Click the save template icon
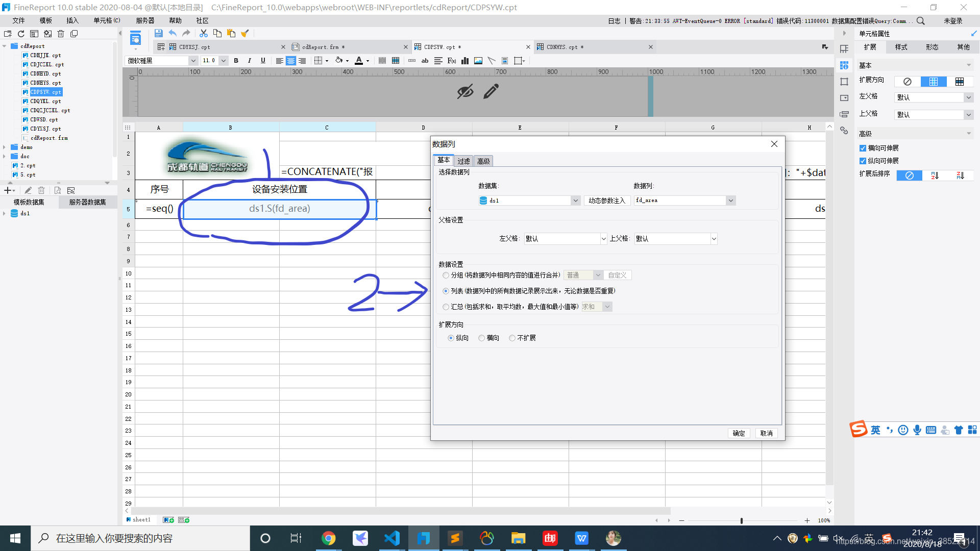This screenshot has height=551, width=980. click(x=158, y=33)
